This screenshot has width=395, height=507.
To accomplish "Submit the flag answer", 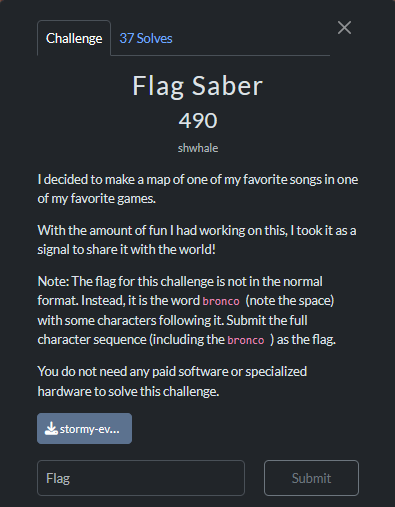I will tap(311, 478).
